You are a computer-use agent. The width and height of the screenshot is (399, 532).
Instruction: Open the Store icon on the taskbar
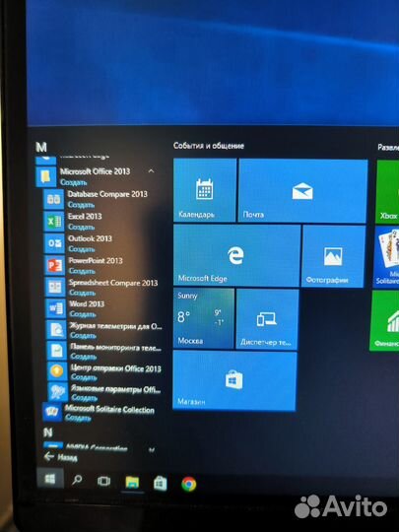coord(161,483)
